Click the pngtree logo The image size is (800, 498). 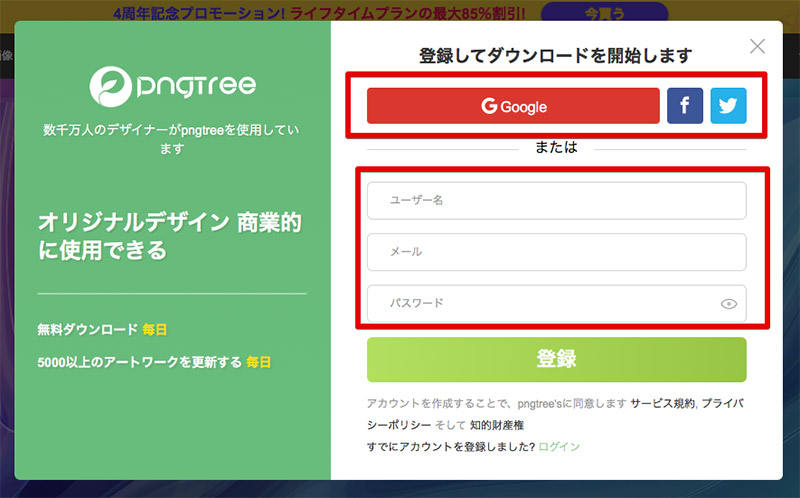[x=173, y=86]
